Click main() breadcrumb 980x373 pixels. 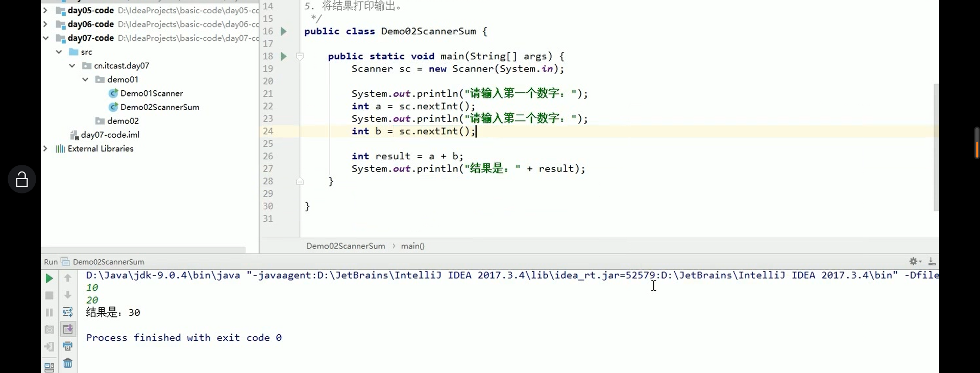[x=412, y=246]
